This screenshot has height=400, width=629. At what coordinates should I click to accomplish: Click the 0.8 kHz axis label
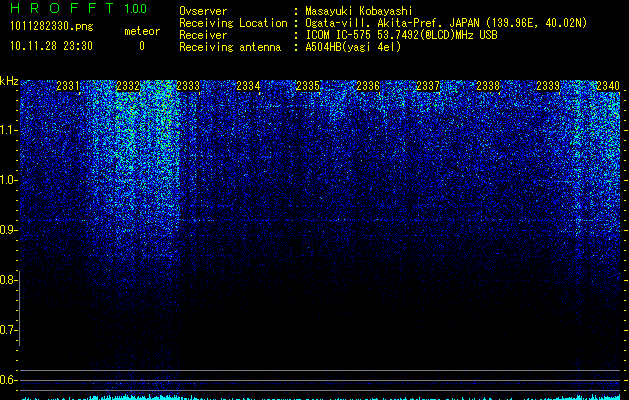pos(8,280)
